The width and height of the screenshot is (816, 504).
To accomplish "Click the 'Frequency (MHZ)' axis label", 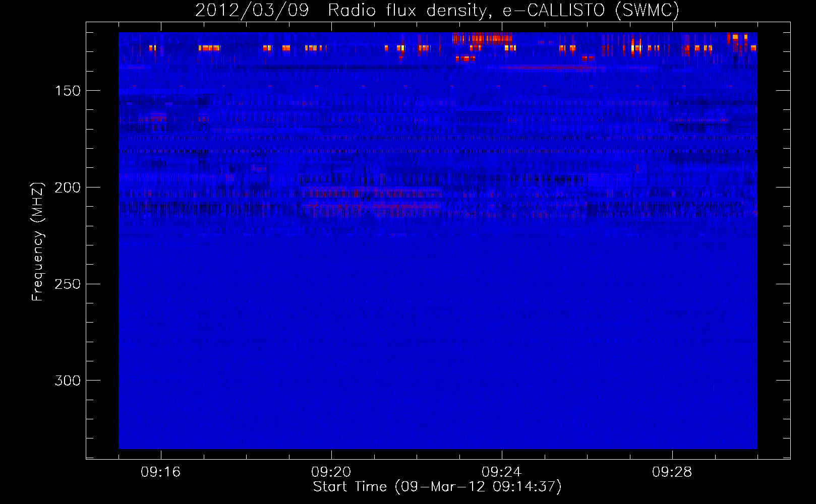I will [x=38, y=241].
